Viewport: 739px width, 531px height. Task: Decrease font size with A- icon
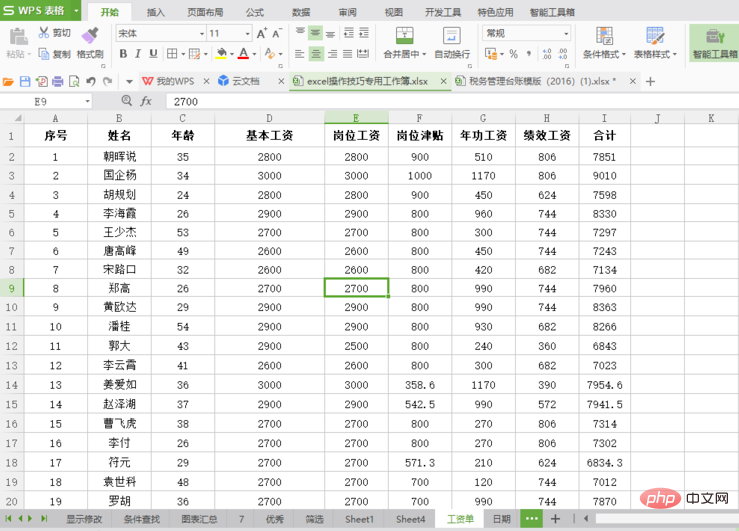[277, 33]
